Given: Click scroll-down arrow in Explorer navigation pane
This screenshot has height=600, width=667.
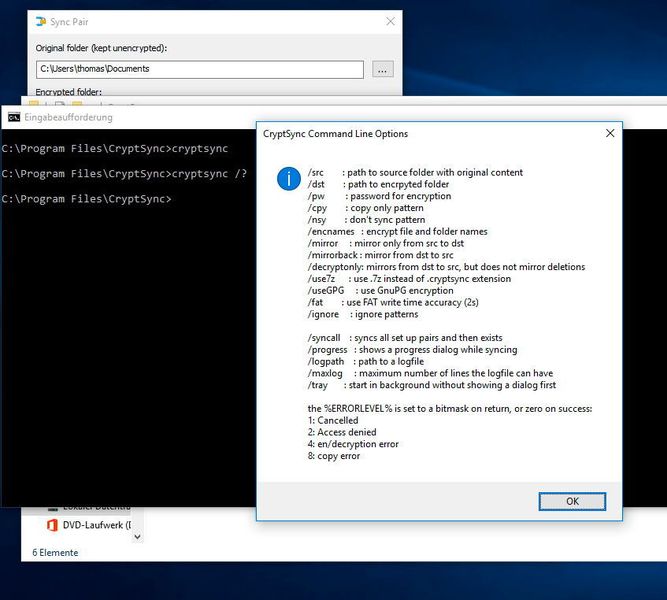Looking at the screenshot, I should pos(137,537).
